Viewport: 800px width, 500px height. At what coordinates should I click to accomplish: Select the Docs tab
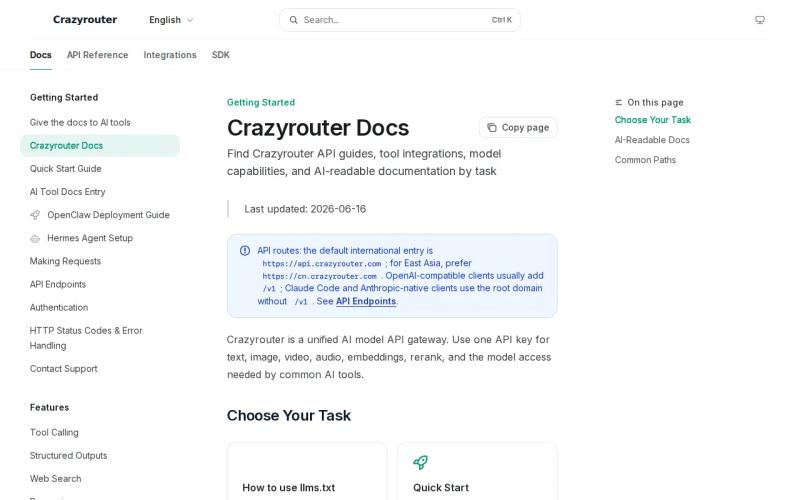pos(41,55)
